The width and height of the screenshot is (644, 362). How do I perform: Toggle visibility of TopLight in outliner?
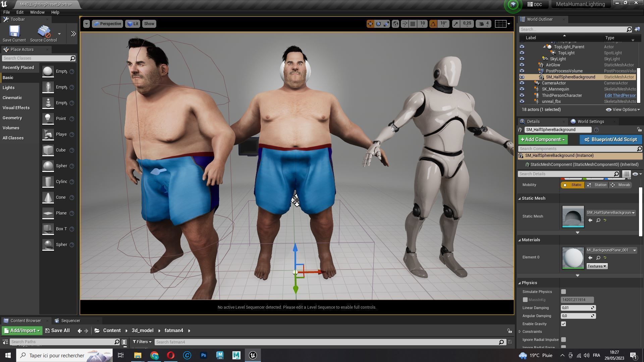[x=522, y=53]
